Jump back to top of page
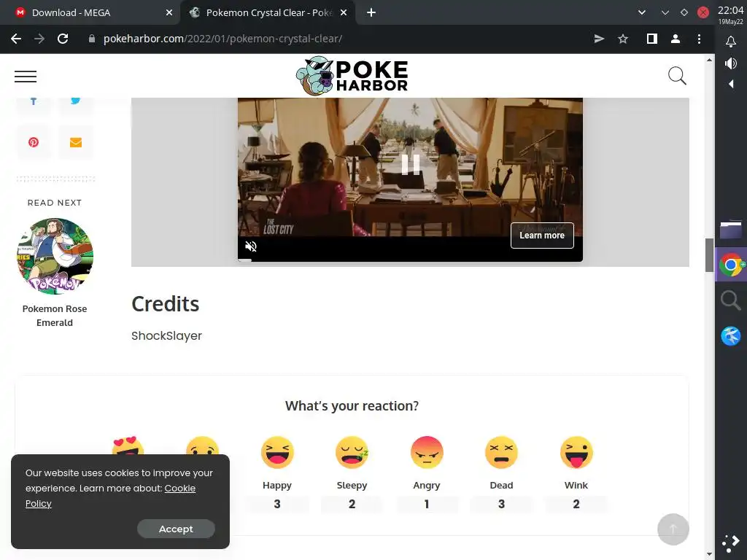747x560 pixels. (x=673, y=529)
